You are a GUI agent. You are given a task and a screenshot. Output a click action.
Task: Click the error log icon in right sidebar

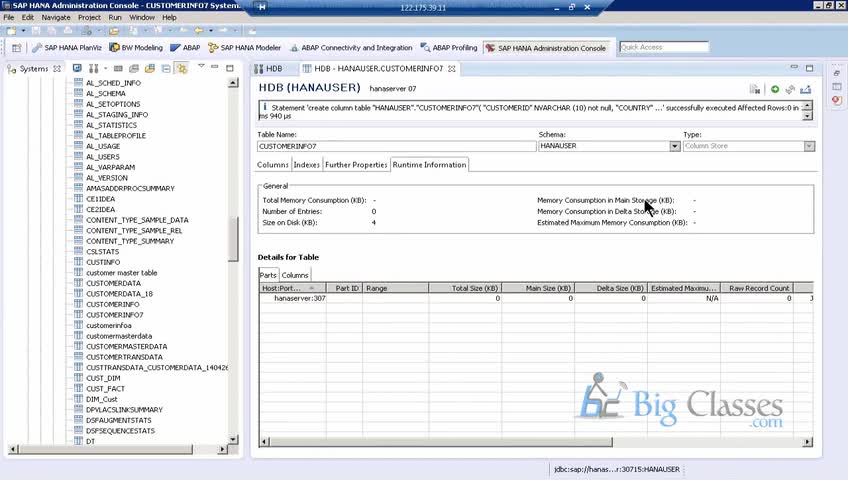point(837,100)
